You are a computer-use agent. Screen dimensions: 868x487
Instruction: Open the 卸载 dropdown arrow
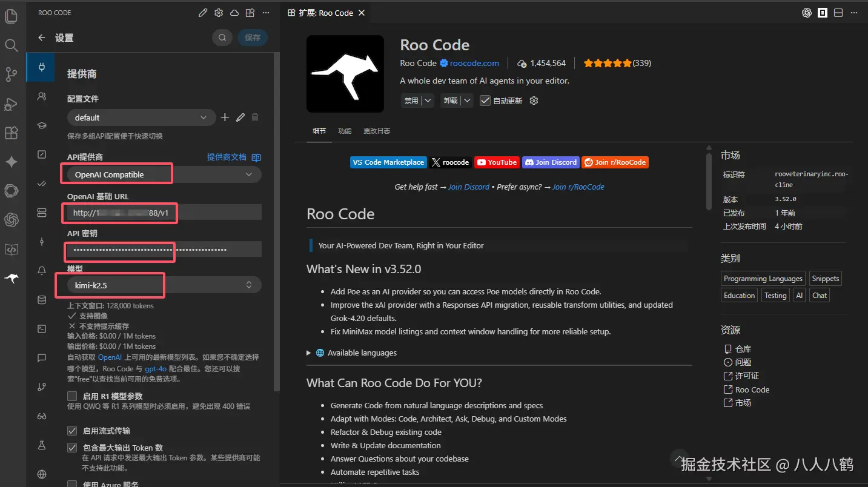point(467,101)
